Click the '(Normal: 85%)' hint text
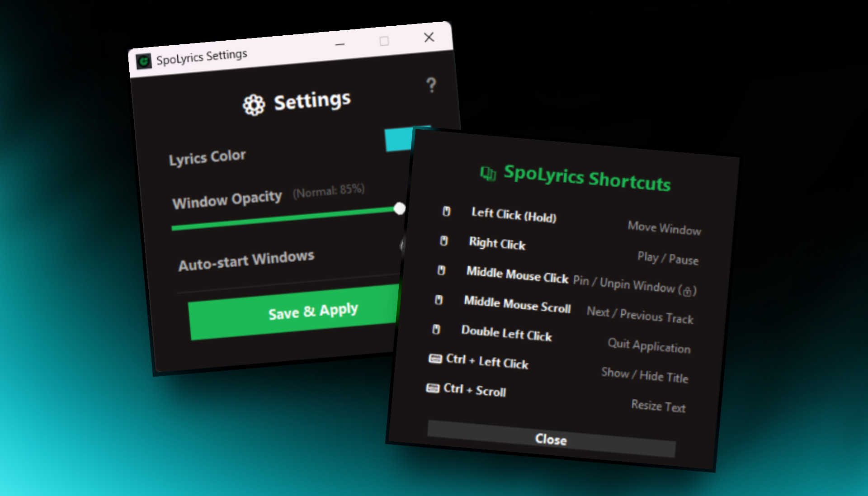The height and width of the screenshot is (496, 868). (329, 191)
